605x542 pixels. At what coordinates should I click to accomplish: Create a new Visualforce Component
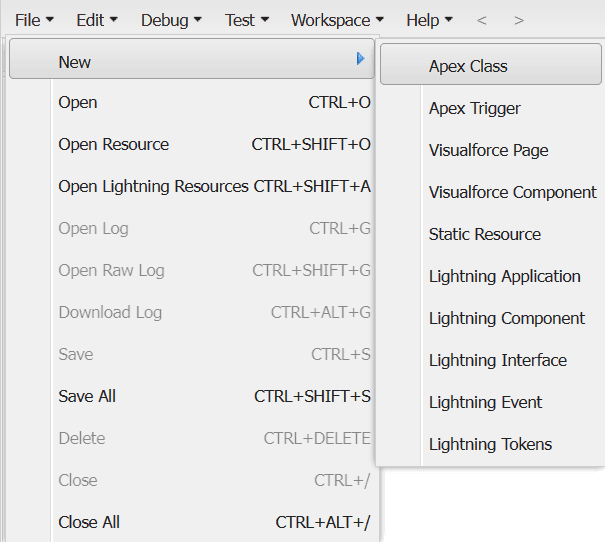[x=491, y=193]
